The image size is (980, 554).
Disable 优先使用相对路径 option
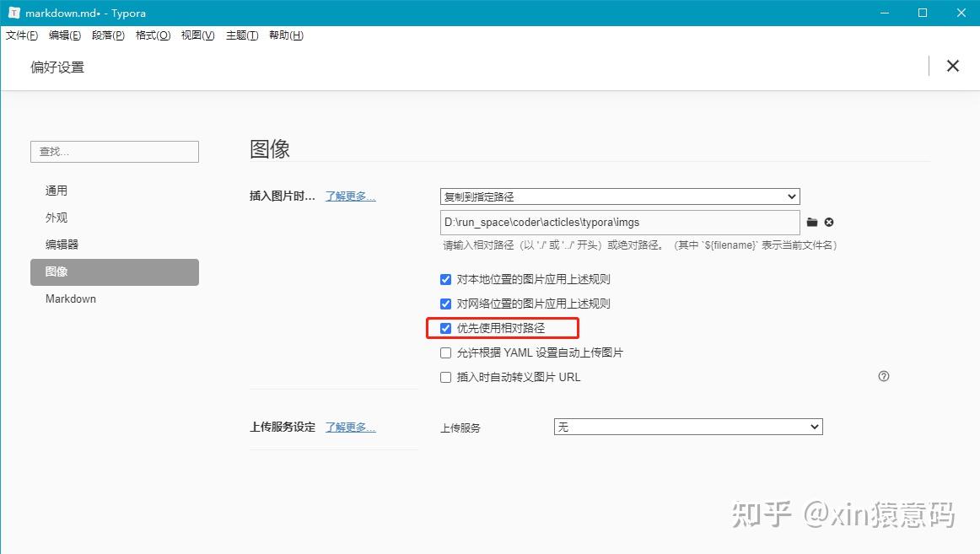point(445,328)
